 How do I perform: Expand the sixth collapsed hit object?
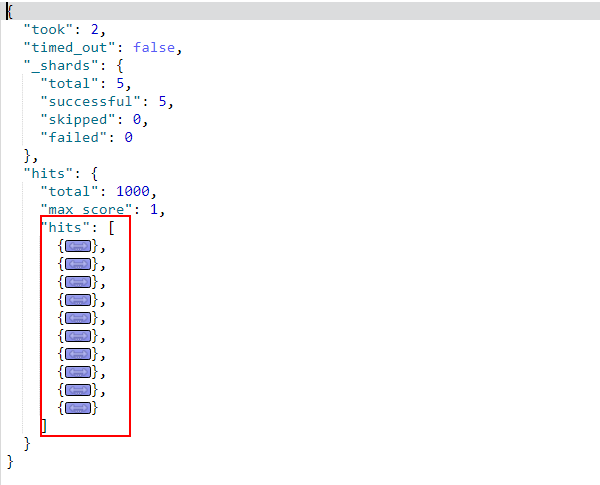(78, 336)
